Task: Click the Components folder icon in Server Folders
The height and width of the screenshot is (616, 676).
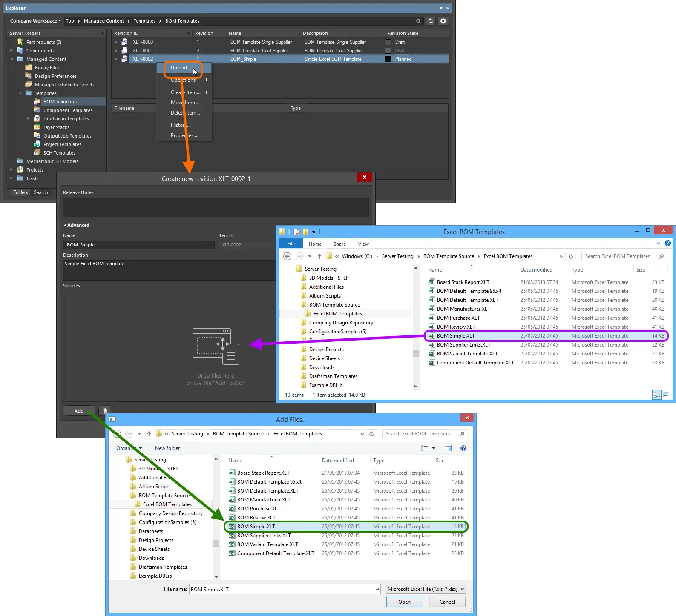Action: pyautogui.click(x=20, y=51)
